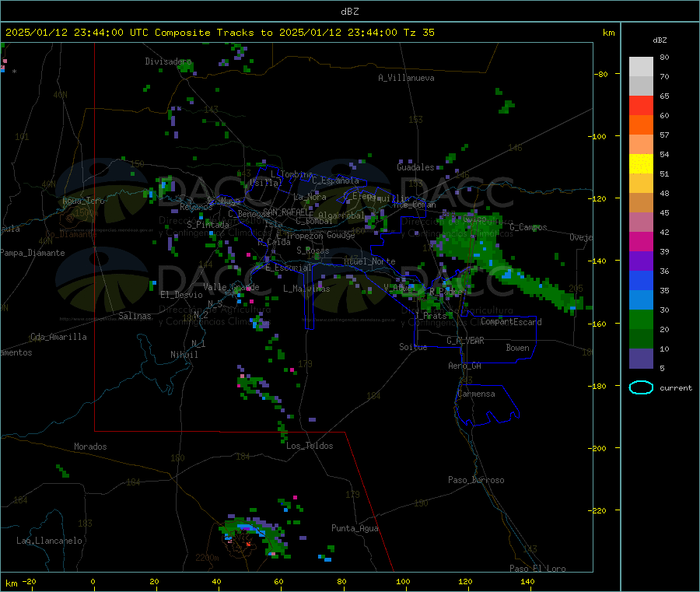Click the Carmensa map label
This screenshot has width=700, height=592.
pos(476,394)
